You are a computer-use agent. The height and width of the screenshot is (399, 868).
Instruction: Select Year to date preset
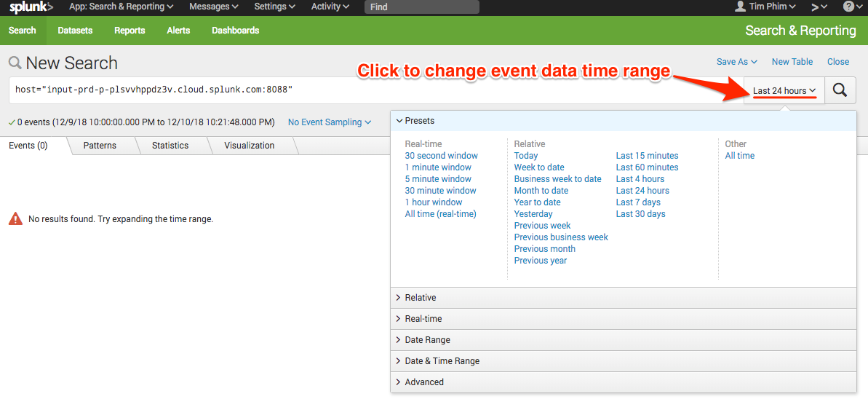[537, 202]
